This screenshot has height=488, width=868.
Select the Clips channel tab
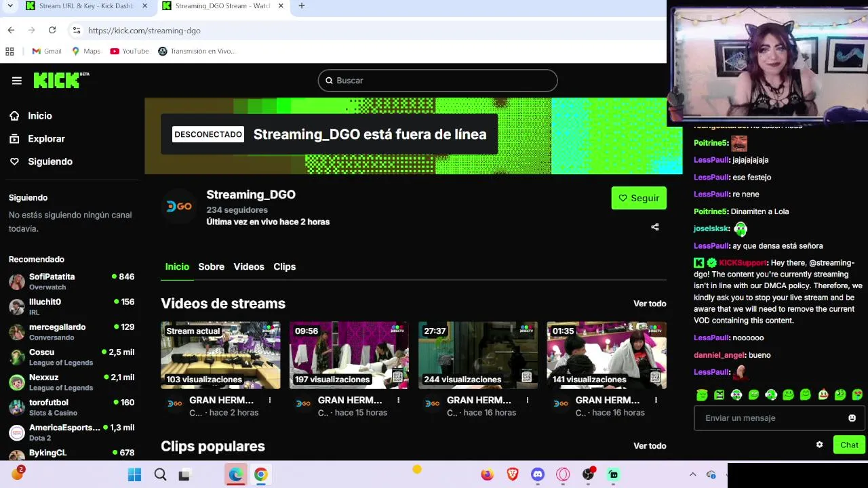(x=284, y=267)
